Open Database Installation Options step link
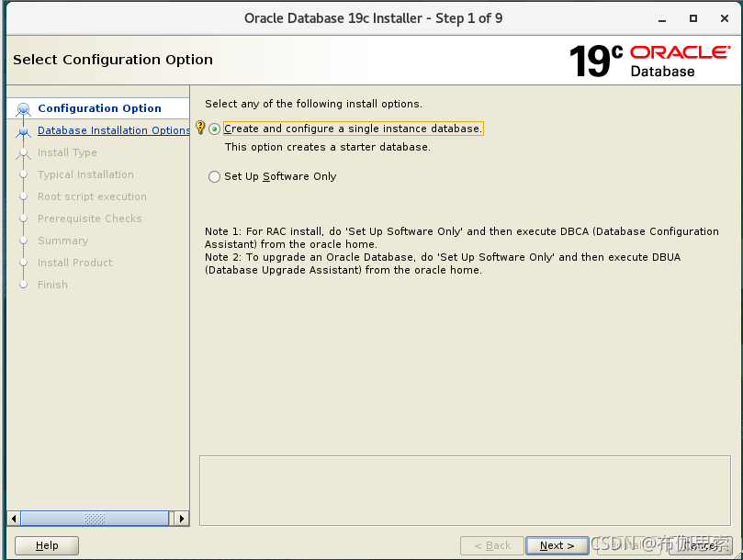The height and width of the screenshot is (560, 743). click(113, 130)
